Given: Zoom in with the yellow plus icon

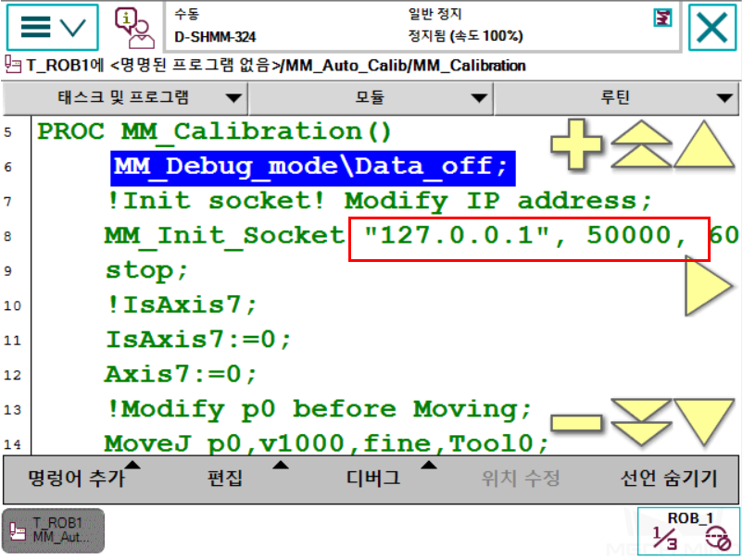Looking at the screenshot, I should (576, 144).
